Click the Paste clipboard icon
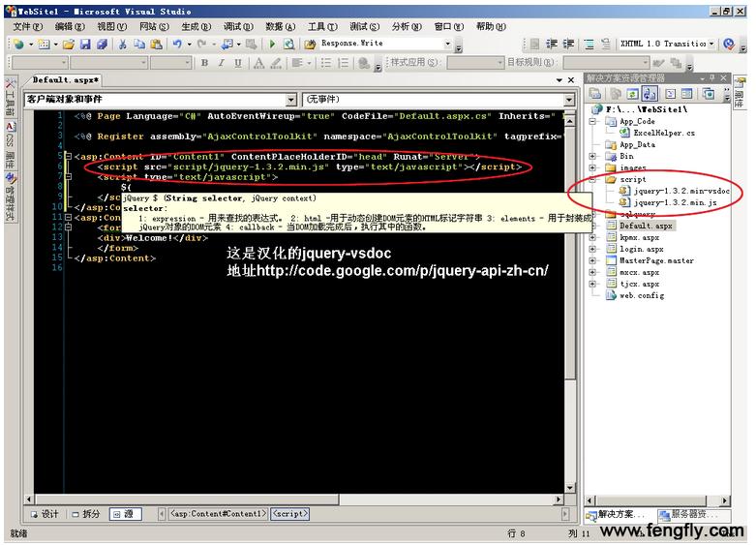The width and height of the screenshot is (756, 545). 156,45
